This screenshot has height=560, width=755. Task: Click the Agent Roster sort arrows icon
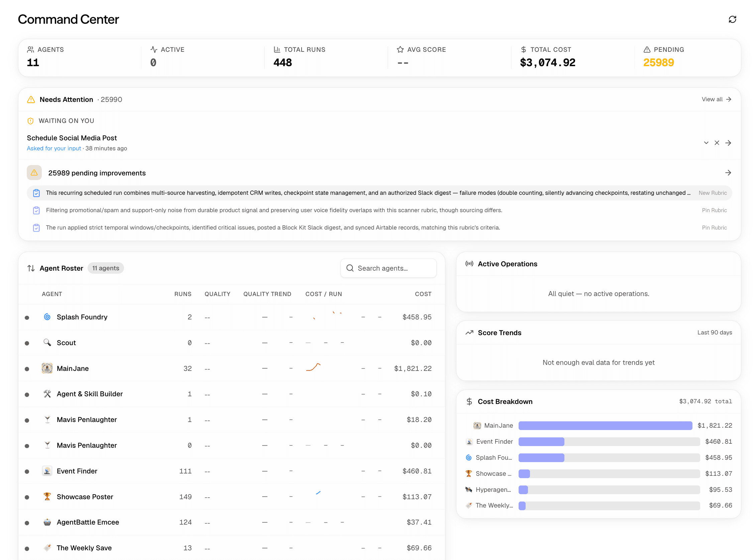tap(31, 268)
